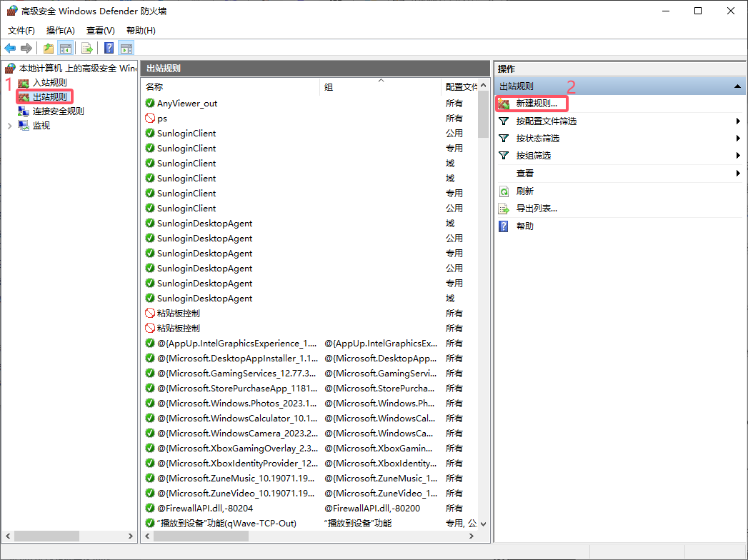748x560 pixels.
Task: Click 导出列表... in the actions pane
Action: [x=536, y=209]
